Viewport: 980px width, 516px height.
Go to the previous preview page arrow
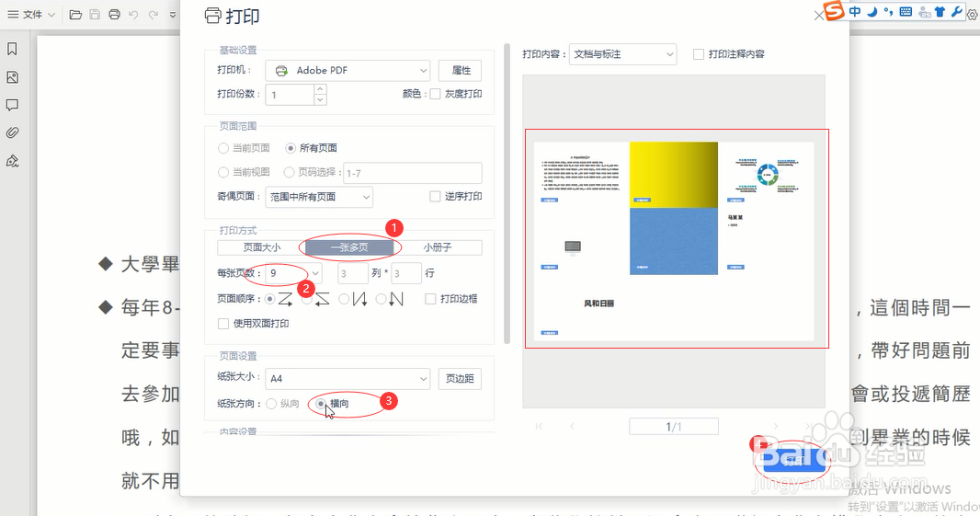[x=572, y=427]
